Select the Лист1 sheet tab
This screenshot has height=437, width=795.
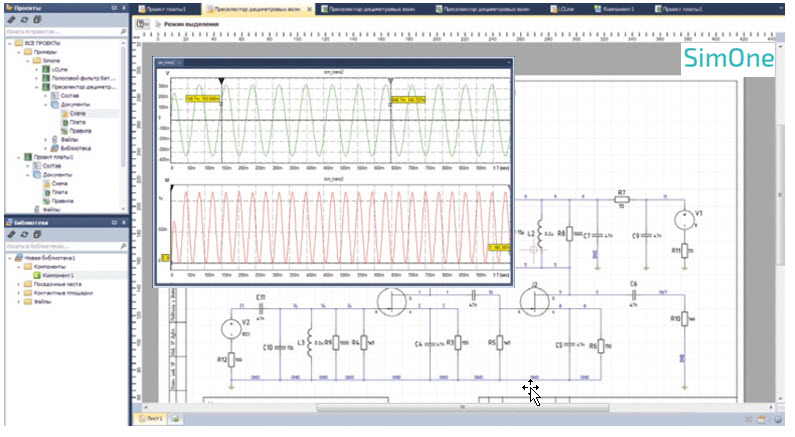click(153, 418)
